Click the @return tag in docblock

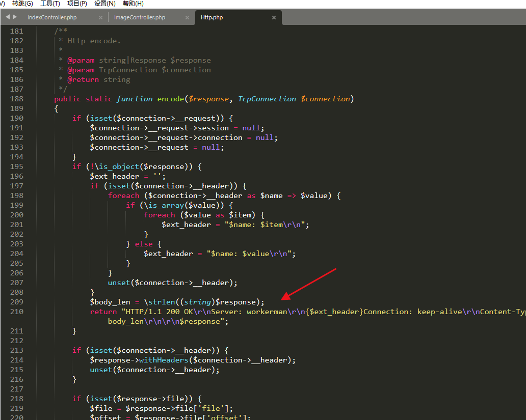tap(83, 80)
